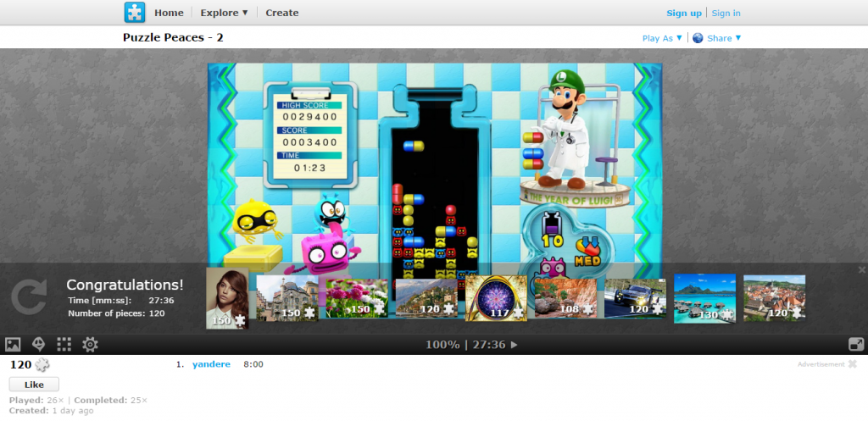This screenshot has width=868, height=421.
Task: Open the 120-piece race car puzzle
Action: pos(635,298)
